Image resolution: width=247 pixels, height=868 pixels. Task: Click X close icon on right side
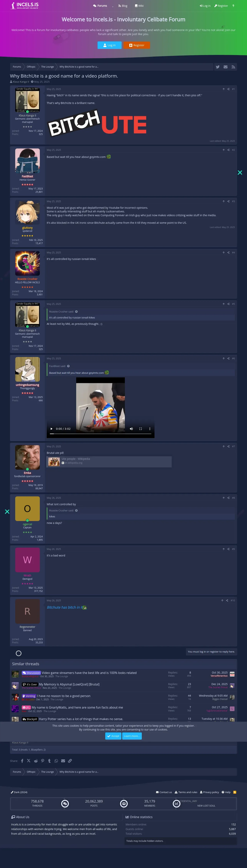pos(240,173)
